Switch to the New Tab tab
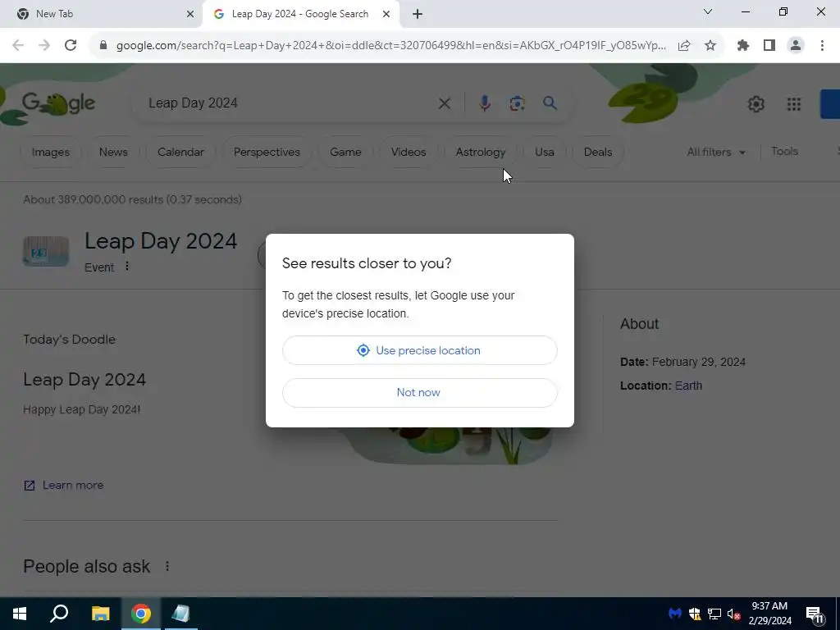This screenshot has height=630, width=840. click(x=101, y=14)
